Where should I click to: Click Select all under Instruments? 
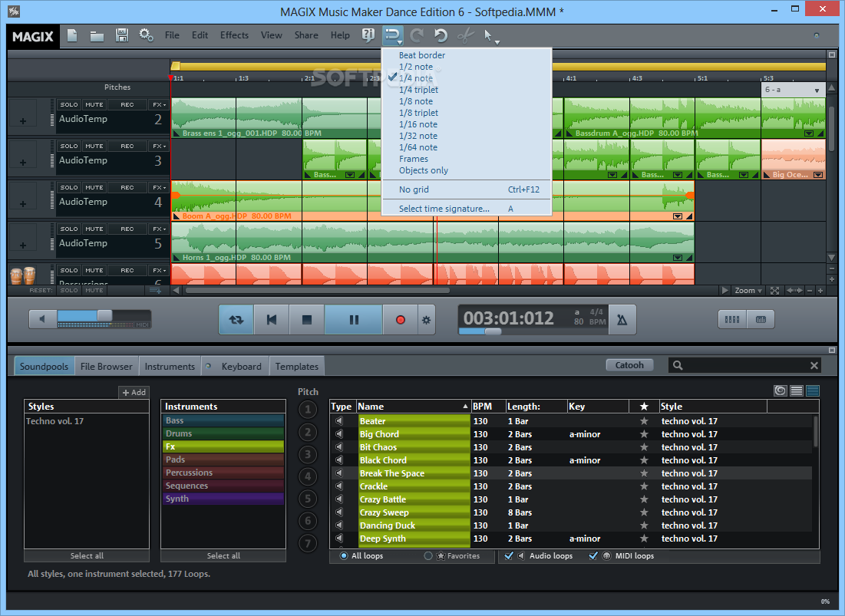tap(223, 555)
